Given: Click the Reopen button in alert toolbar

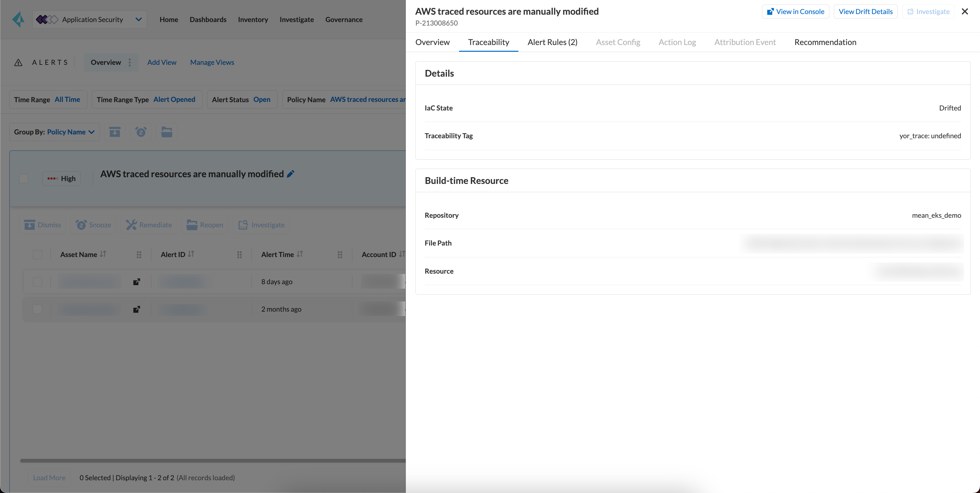Looking at the screenshot, I should (205, 225).
